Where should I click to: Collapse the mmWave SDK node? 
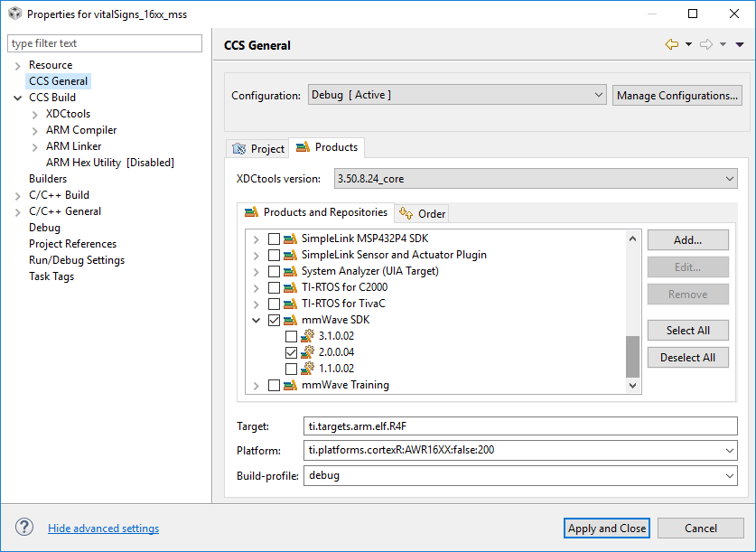point(256,320)
